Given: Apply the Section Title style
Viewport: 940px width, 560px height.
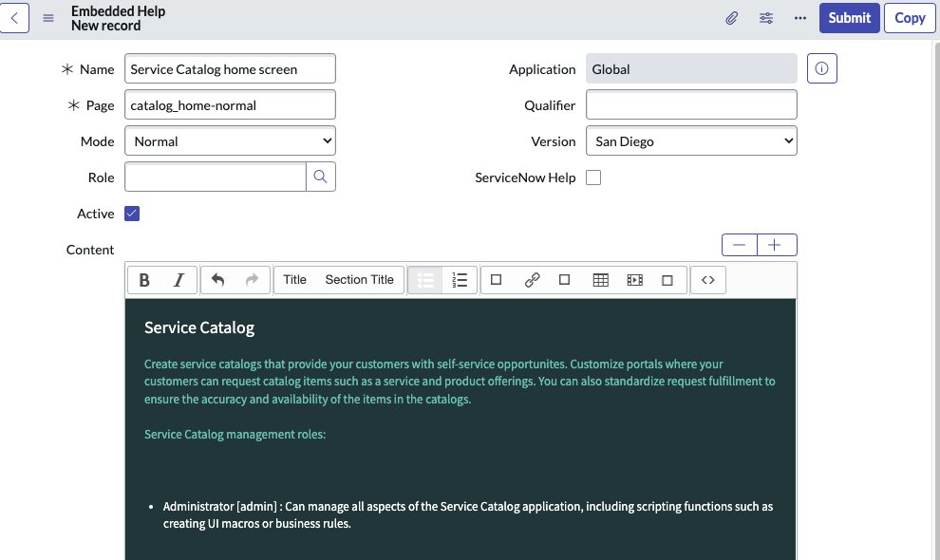Looking at the screenshot, I should pos(359,280).
